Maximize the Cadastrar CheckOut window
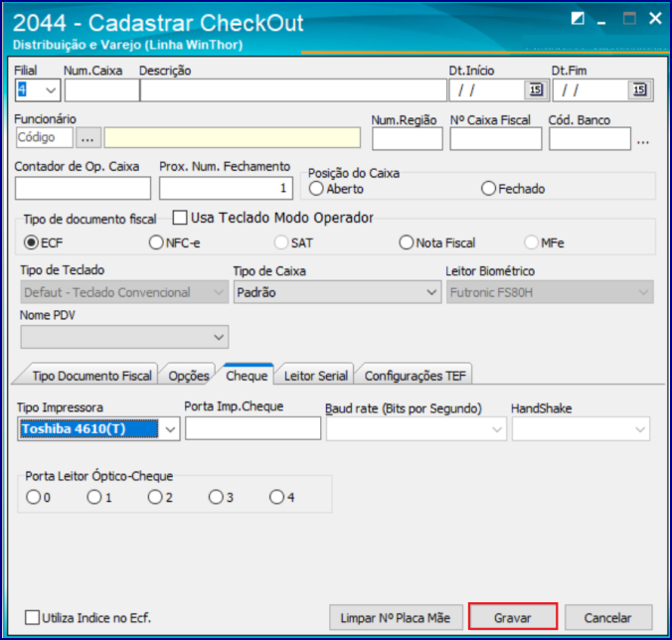 [629, 19]
